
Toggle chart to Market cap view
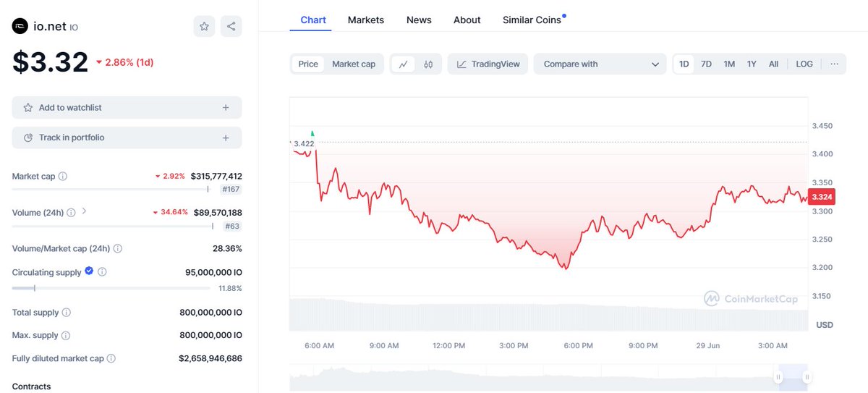[354, 64]
